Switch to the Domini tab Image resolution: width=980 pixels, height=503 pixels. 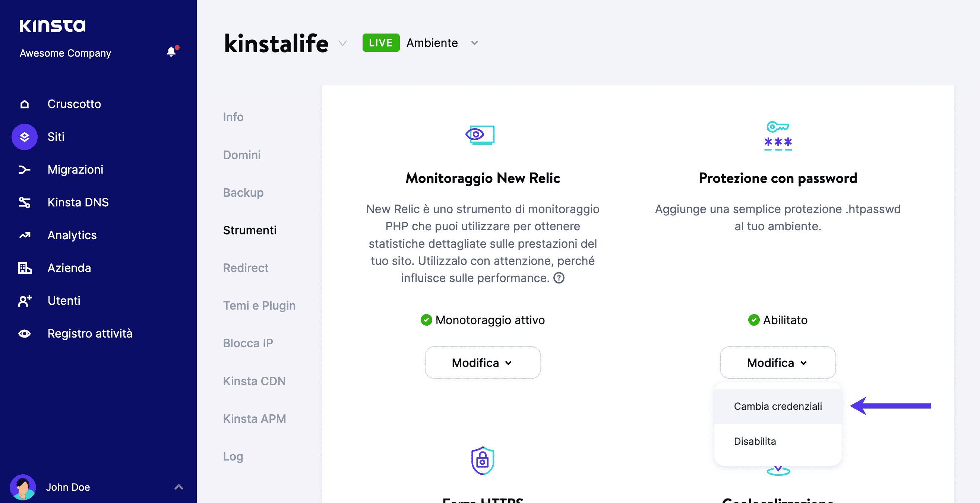pyautogui.click(x=241, y=155)
